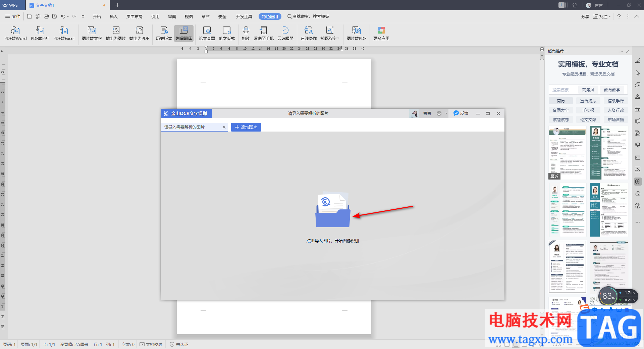The image size is (644, 349).
Task: Select the 商务风 template tag
Action: (x=588, y=90)
